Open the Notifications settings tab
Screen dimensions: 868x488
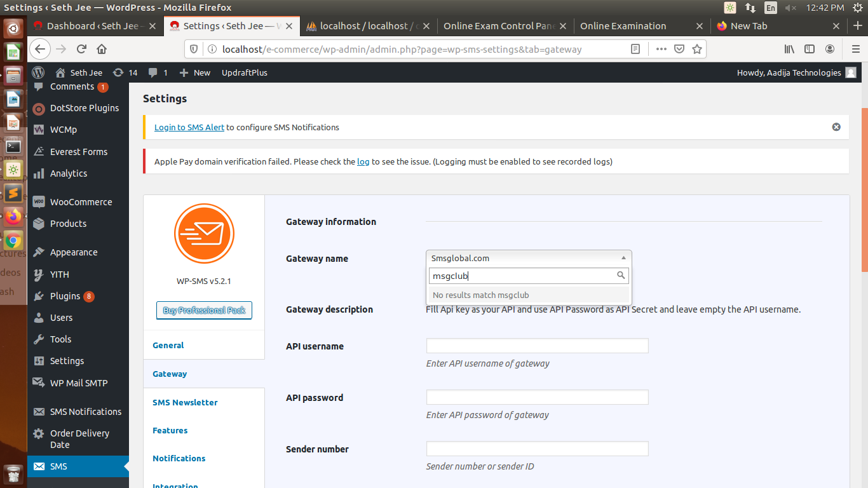pos(179,458)
